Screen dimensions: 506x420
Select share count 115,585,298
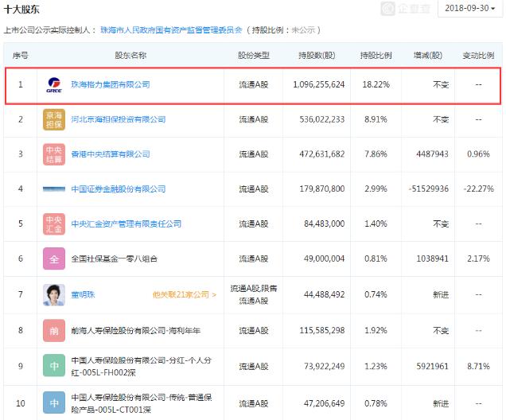322,330
